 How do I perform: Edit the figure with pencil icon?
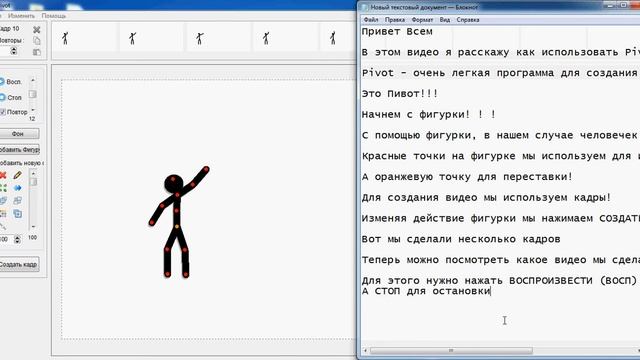pos(17,175)
